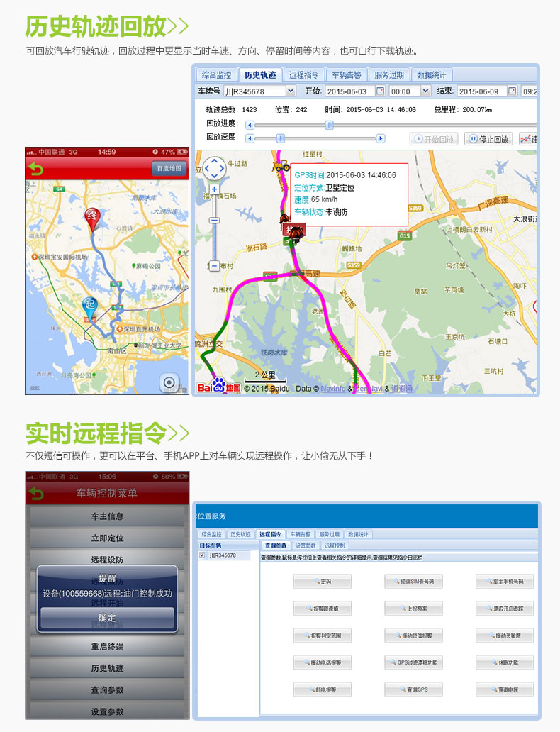Uncheck the 川R345678 target vehicle checkbox

[203, 555]
